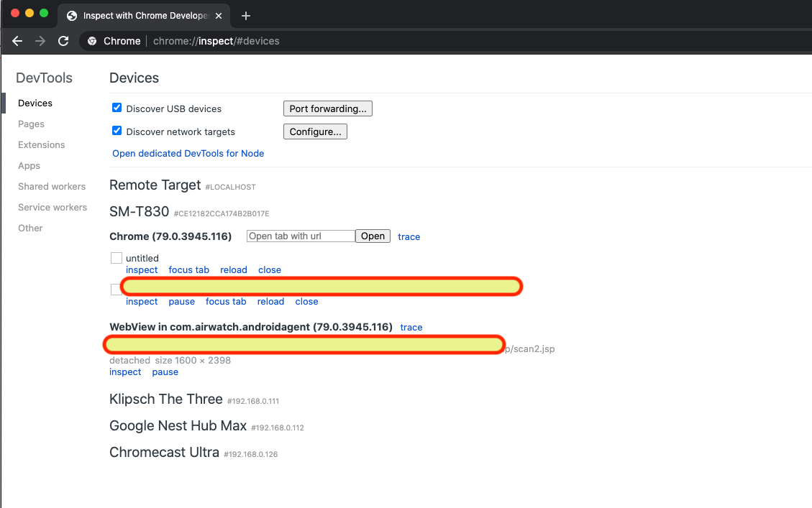Close the Inspect with Chrome Developer tab
Screen dimensions: 812x508
[x=219, y=16]
